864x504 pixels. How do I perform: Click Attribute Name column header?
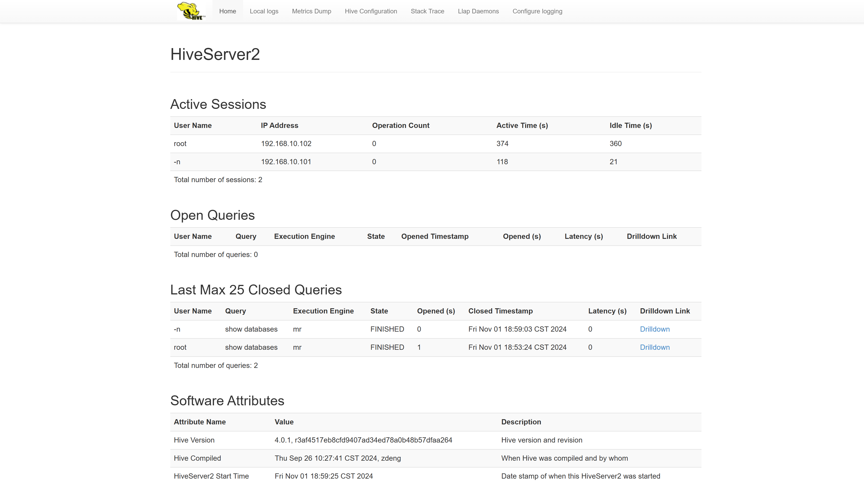200,422
